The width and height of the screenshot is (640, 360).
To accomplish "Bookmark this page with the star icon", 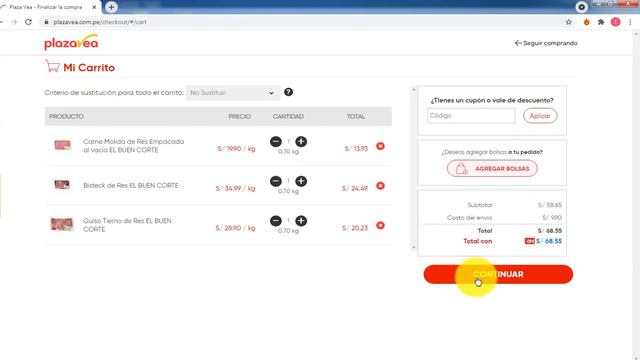I will (x=569, y=22).
